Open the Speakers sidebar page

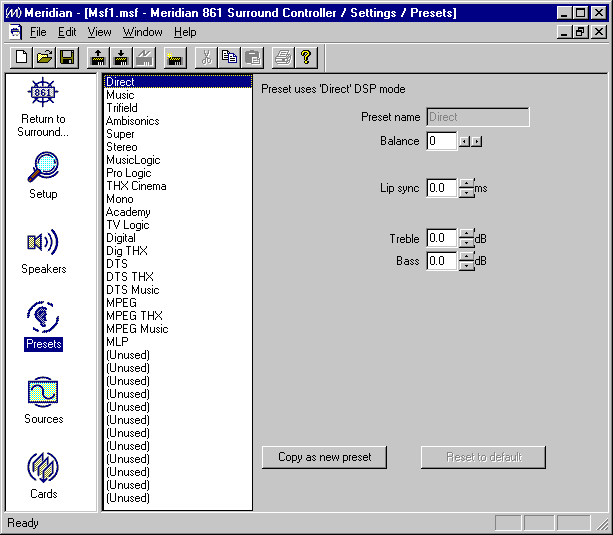pos(43,251)
